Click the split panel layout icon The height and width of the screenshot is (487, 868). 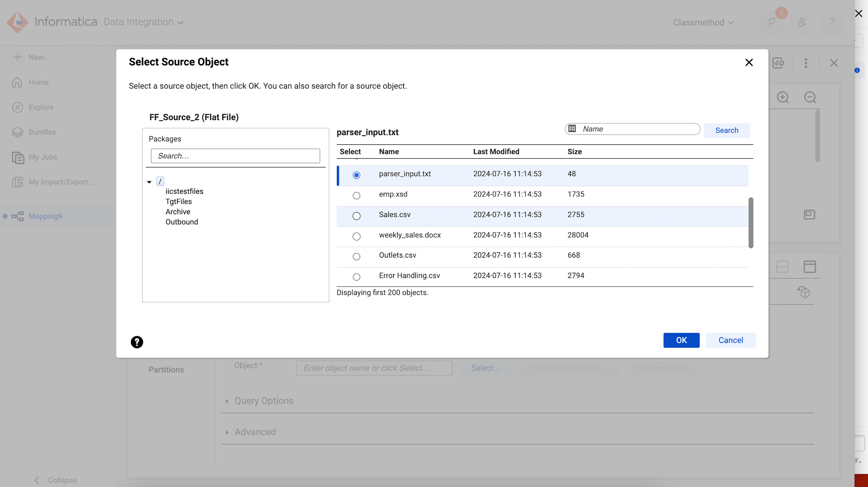point(782,267)
